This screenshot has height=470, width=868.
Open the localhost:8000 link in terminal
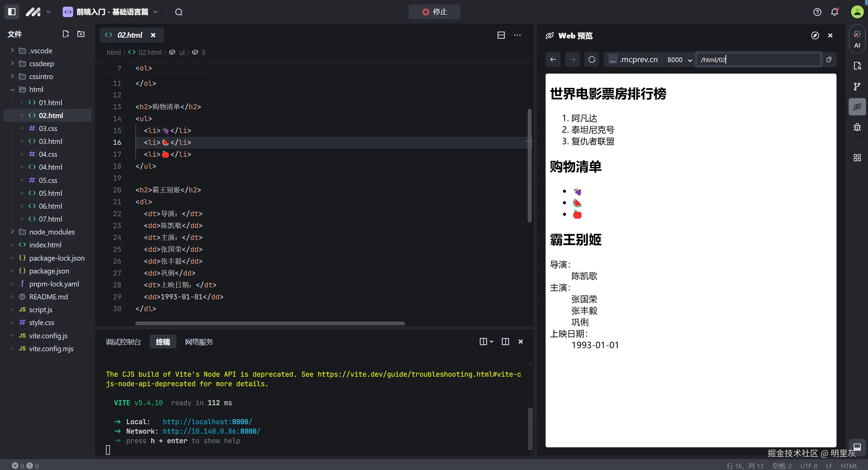(x=207, y=422)
